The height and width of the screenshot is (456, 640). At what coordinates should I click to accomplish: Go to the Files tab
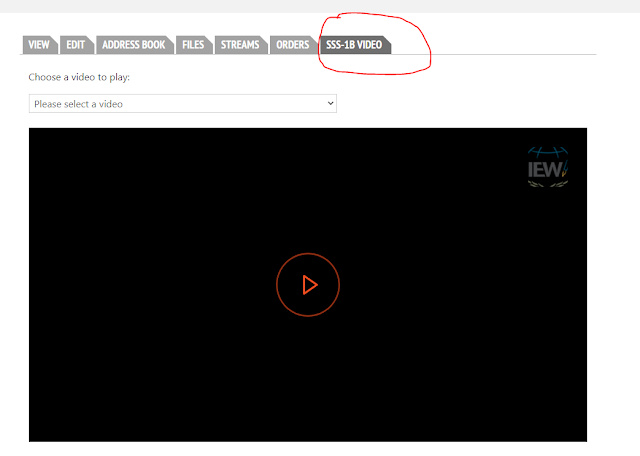tap(194, 45)
